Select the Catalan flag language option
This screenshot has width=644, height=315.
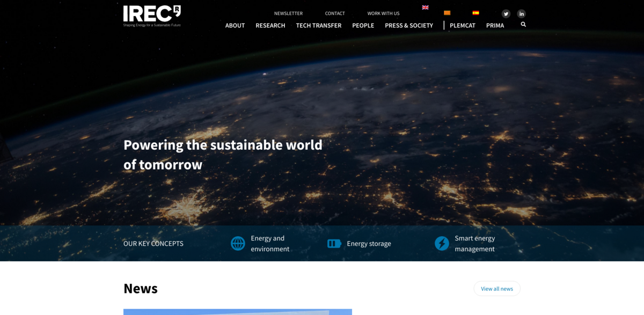tap(447, 12)
